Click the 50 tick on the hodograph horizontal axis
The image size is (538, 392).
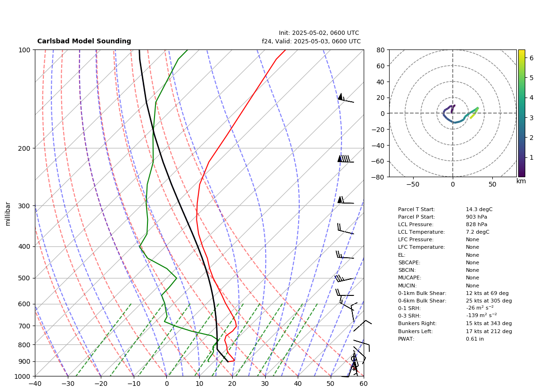point(492,184)
